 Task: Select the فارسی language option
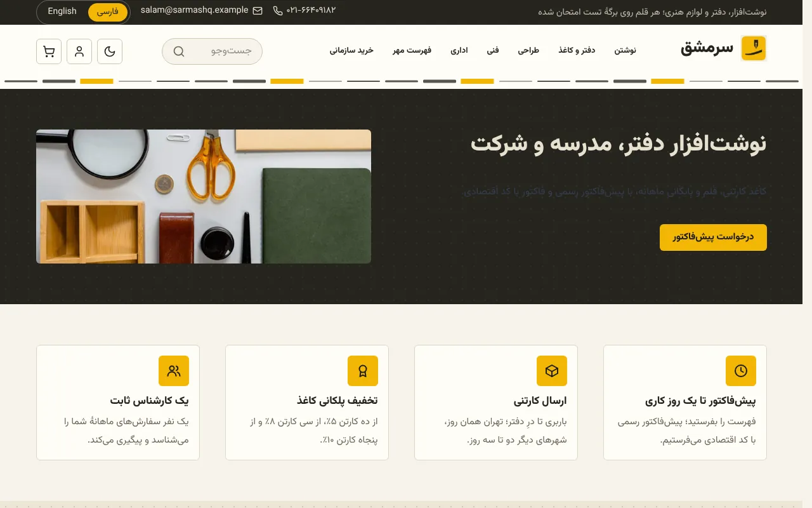point(107,12)
